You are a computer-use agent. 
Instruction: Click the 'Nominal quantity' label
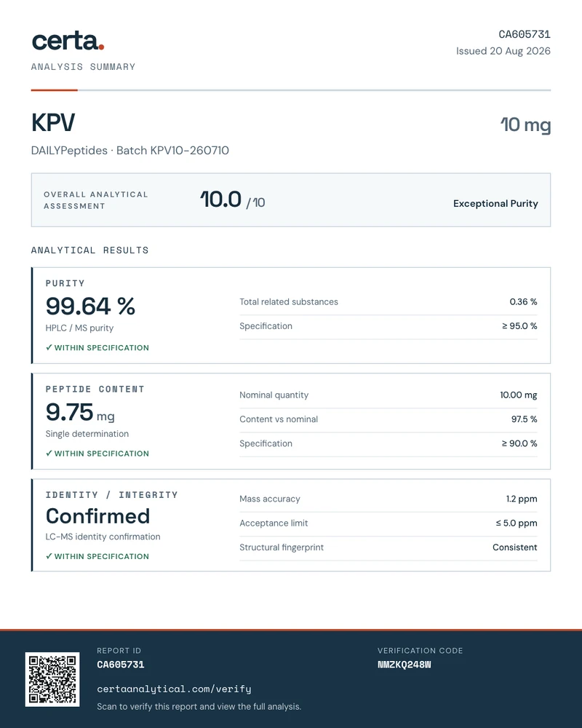tap(274, 395)
